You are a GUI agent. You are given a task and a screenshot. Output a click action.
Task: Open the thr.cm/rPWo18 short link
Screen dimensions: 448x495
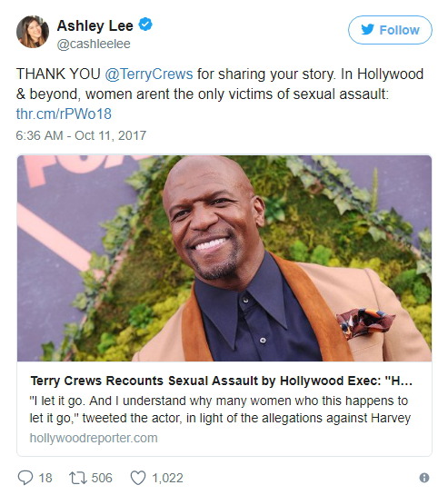pyautogui.click(x=64, y=114)
